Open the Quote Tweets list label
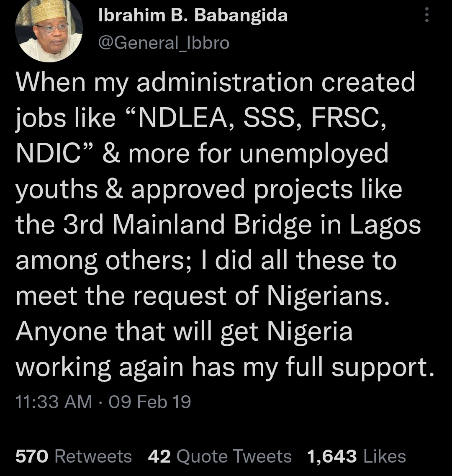Image resolution: width=452 pixels, height=476 pixels. pos(234,456)
